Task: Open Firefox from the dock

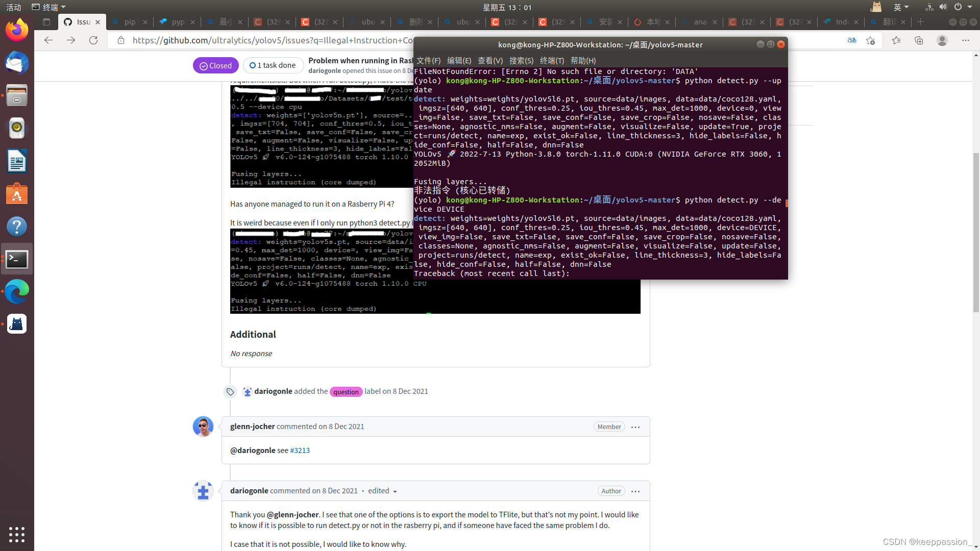Action: pyautogui.click(x=17, y=31)
